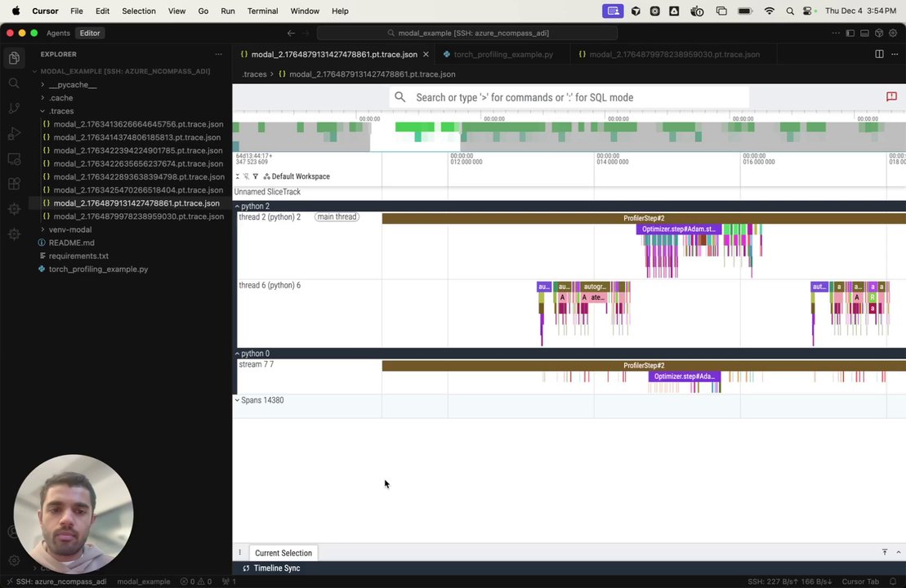Image resolution: width=906 pixels, height=588 pixels.
Task: Select the Current Selection tab
Action: [x=283, y=553]
